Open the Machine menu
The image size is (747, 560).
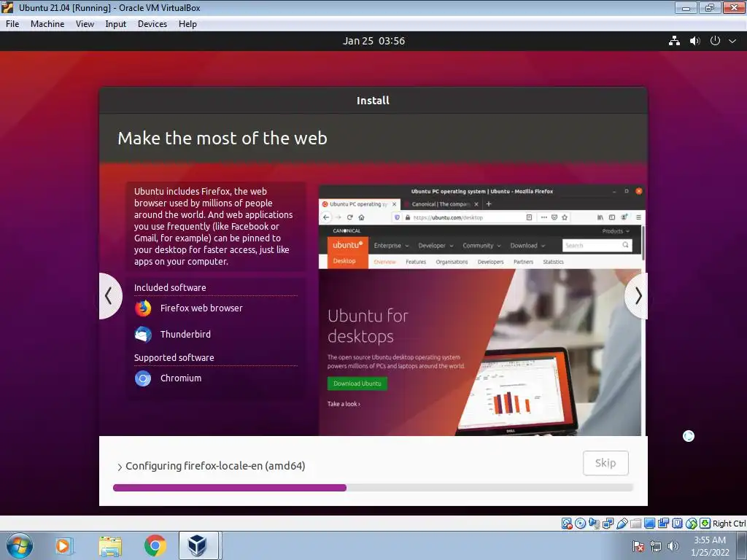coord(47,24)
